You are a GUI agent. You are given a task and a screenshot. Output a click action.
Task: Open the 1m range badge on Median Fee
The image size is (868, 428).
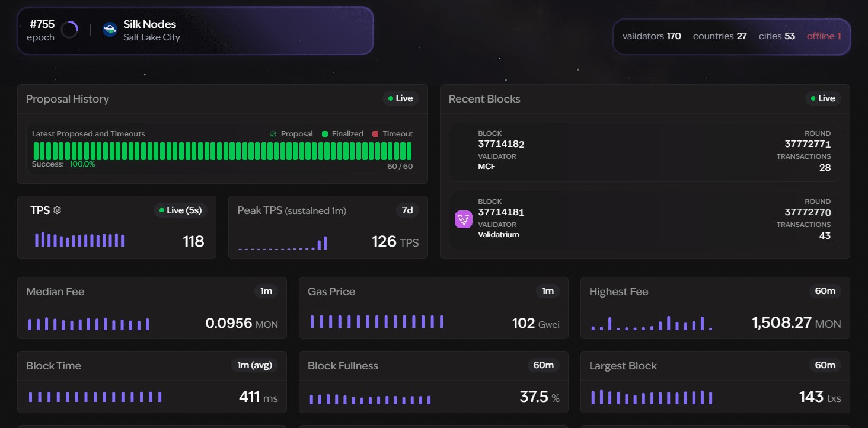[x=266, y=291]
